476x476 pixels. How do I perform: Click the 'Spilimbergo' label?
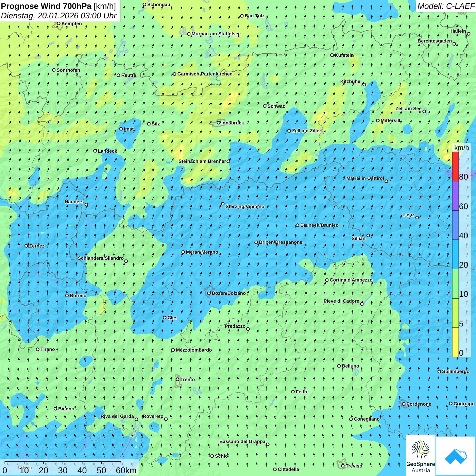tap(456, 371)
